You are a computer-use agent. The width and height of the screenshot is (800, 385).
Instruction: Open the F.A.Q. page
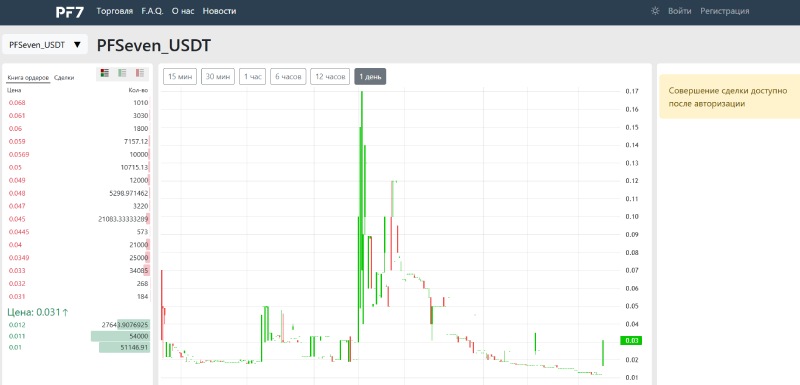153,11
